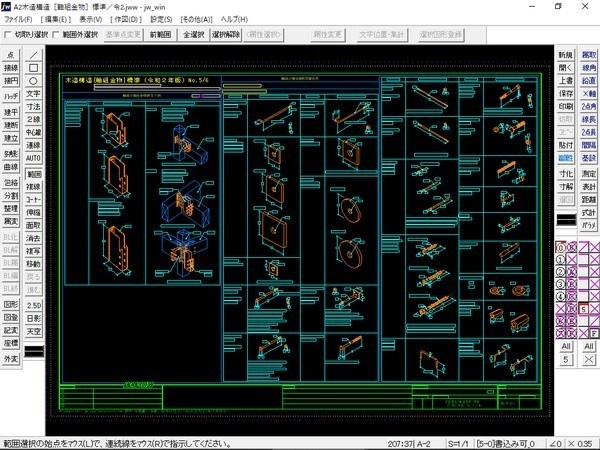600x450 pixels.
Task: Activate the 分割 divide tool
Action: [x=11, y=196]
